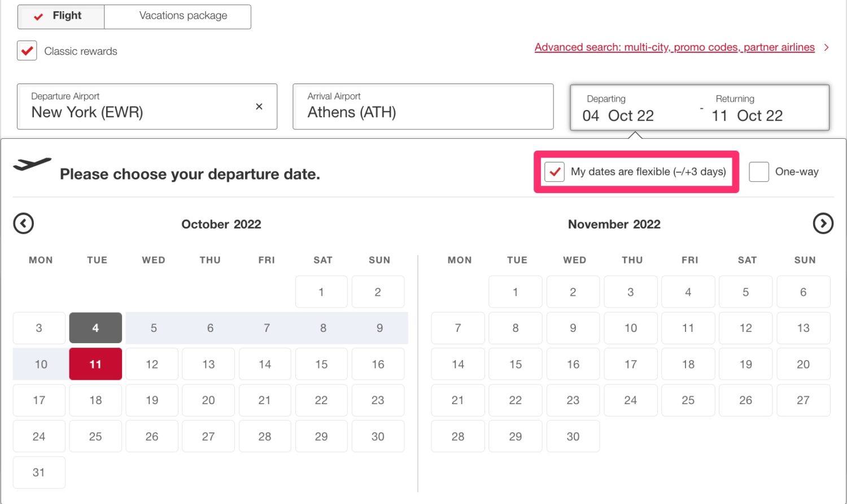Select the highlighted October 11 return date
The width and height of the screenshot is (847, 504).
[95, 364]
